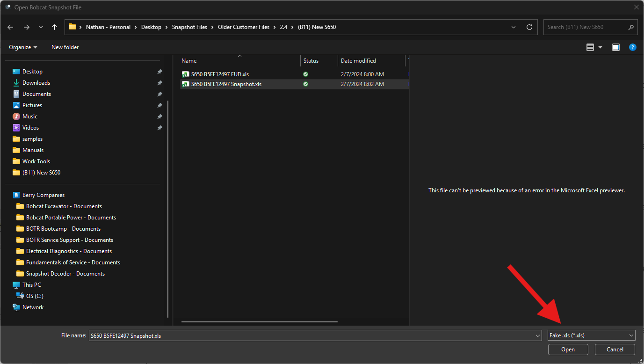
Task: Open the Organize menu
Action: [23, 47]
